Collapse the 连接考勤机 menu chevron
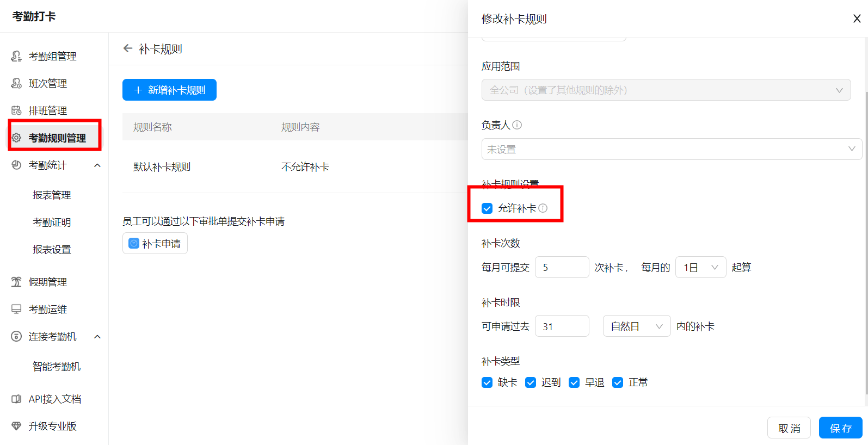 [x=97, y=337]
